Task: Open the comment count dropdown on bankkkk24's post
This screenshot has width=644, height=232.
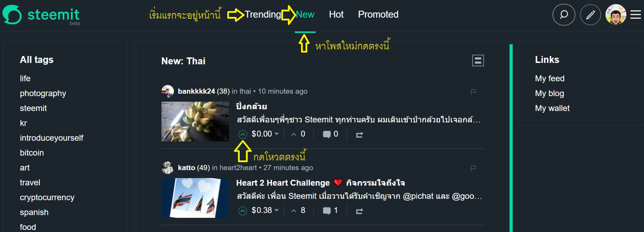Action: [x=327, y=134]
